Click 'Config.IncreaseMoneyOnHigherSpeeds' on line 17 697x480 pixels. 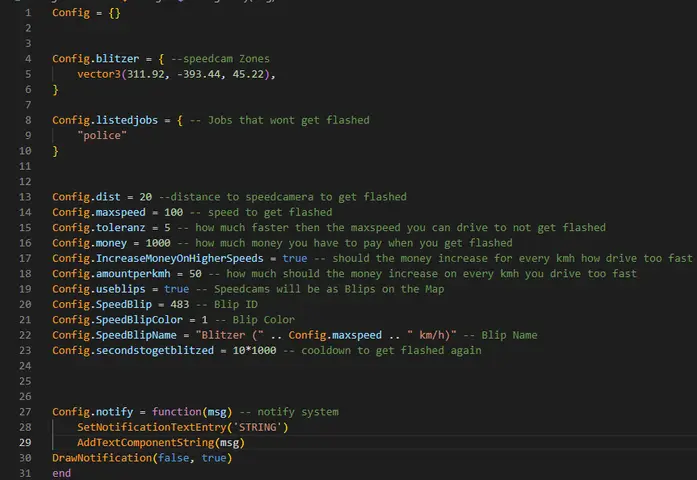[x=158, y=258]
